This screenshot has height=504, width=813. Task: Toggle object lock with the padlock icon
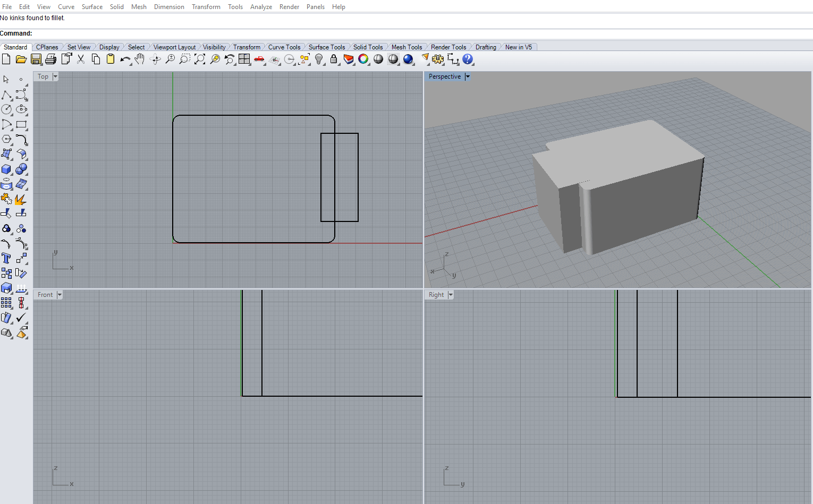click(x=334, y=59)
